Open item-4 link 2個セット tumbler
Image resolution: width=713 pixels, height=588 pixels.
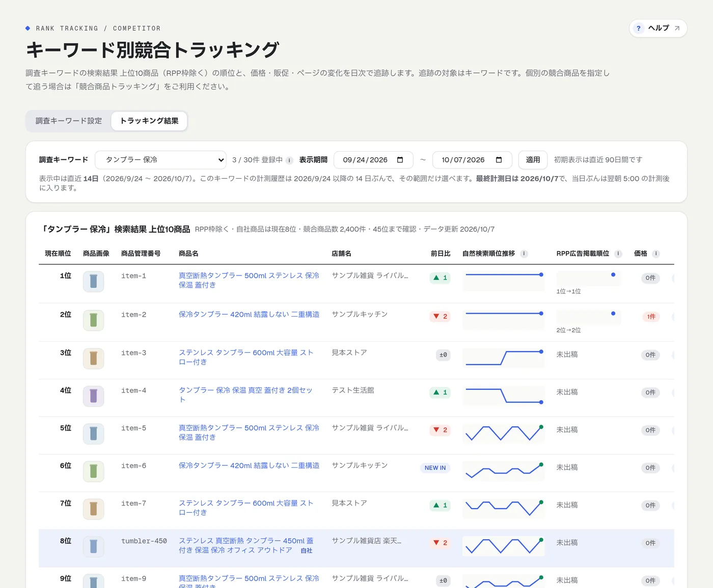point(245,395)
